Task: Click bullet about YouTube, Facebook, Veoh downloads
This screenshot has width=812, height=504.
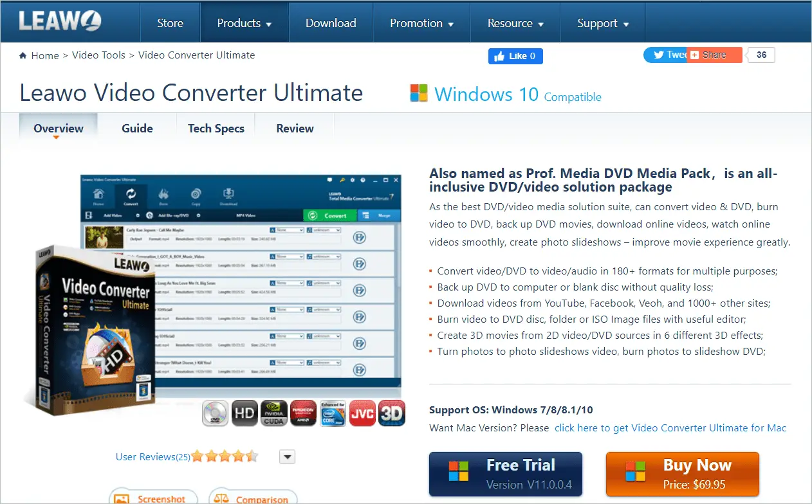Action: click(x=604, y=303)
